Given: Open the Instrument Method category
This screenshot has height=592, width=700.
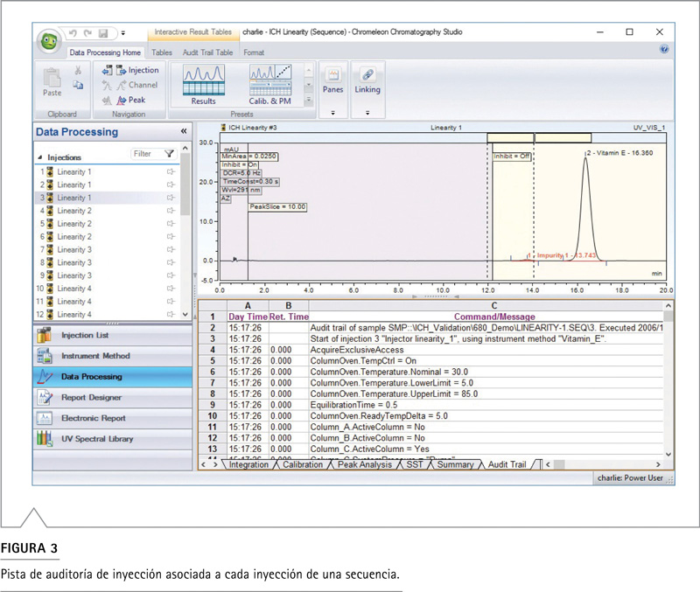Looking at the screenshot, I should click(113, 356).
